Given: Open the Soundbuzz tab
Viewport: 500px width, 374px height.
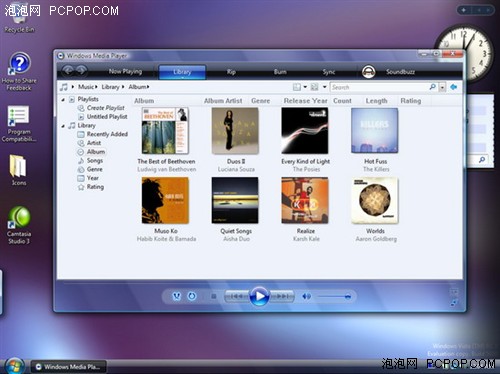Looking at the screenshot, I should pyautogui.click(x=400, y=72).
